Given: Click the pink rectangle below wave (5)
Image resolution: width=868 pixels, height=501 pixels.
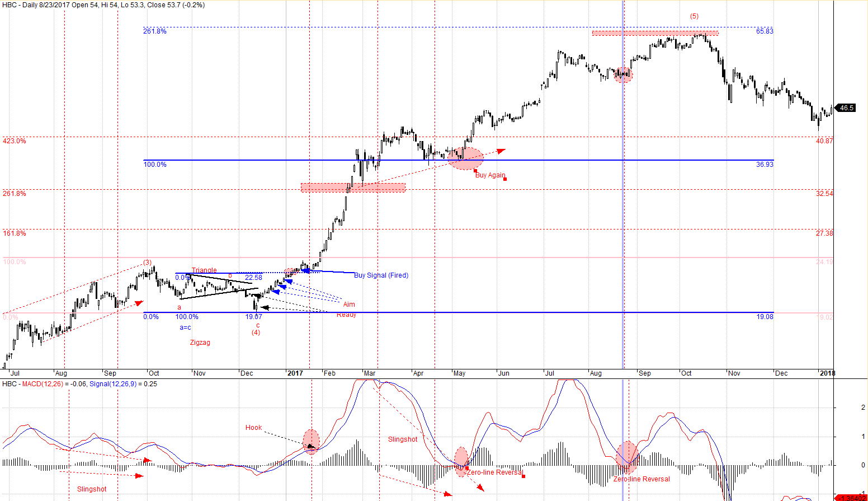Looking at the screenshot, I should point(655,34).
